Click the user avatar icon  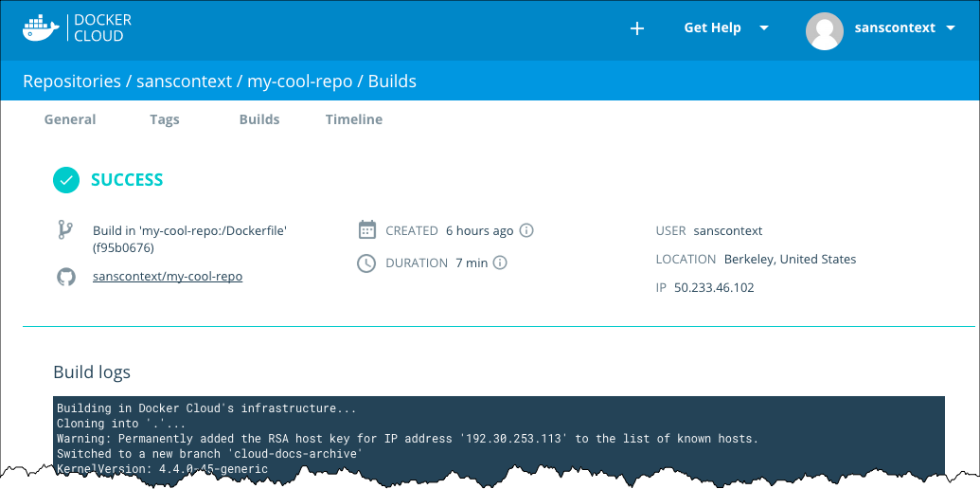pos(824,30)
